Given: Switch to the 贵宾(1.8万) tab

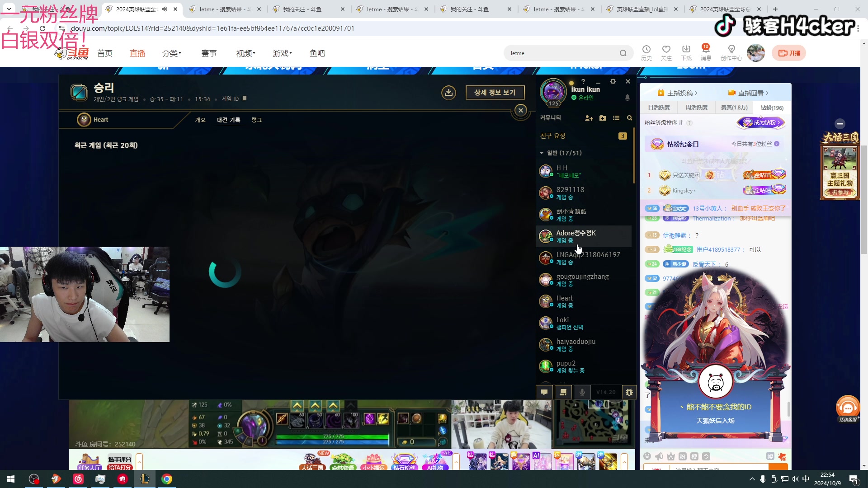Looking at the screenshot, I should tap(734, 108).
